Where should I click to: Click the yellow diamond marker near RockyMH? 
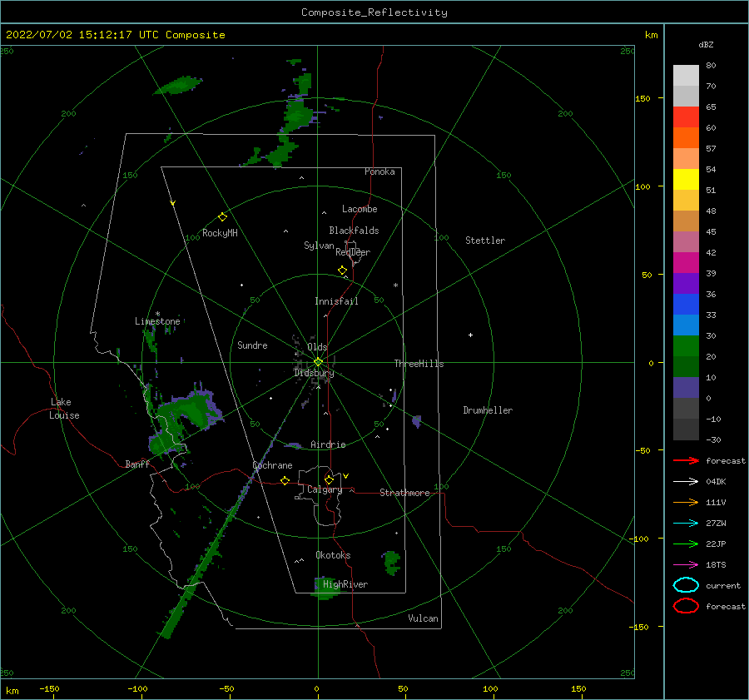(222, 217)
